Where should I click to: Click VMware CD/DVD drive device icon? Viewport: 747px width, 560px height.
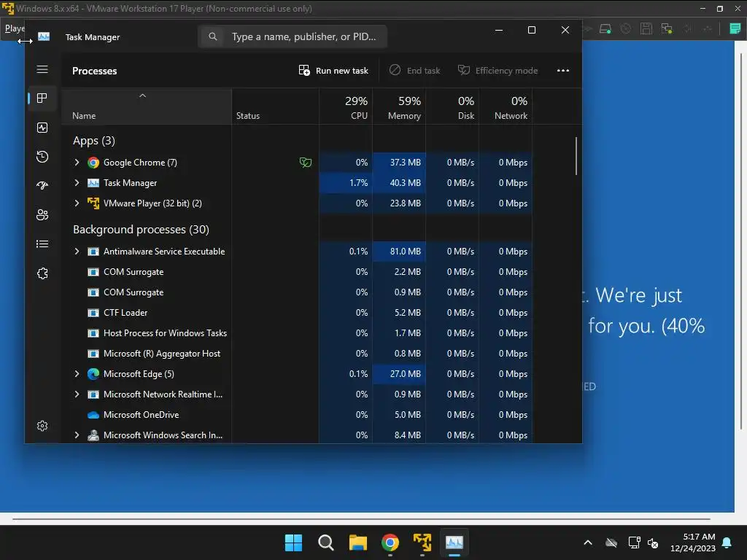pyautogui.click(x=626, y=28)
